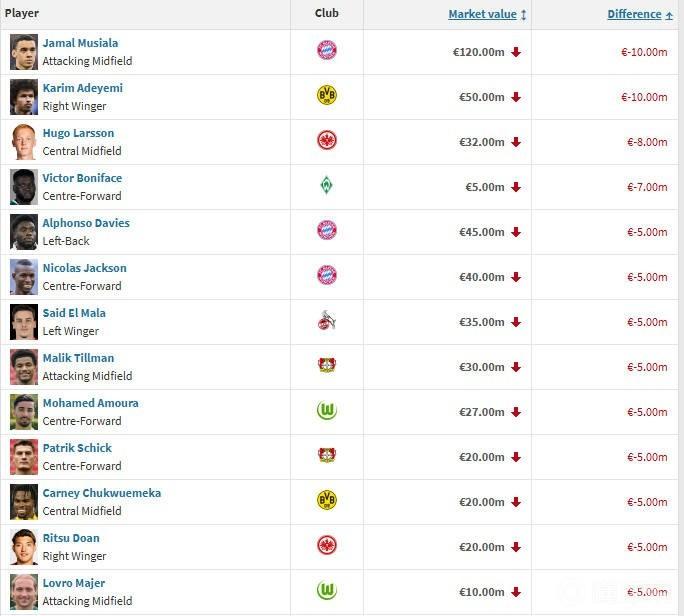Open Alphonso Davies player link
Viewport: 684px width, 616px height.
tap(86, 223)
